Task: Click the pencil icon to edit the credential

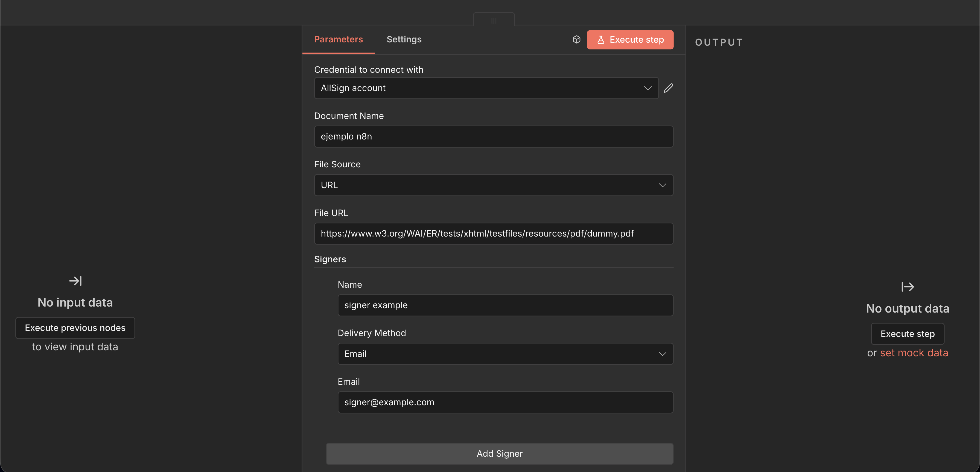Action: 669,88
